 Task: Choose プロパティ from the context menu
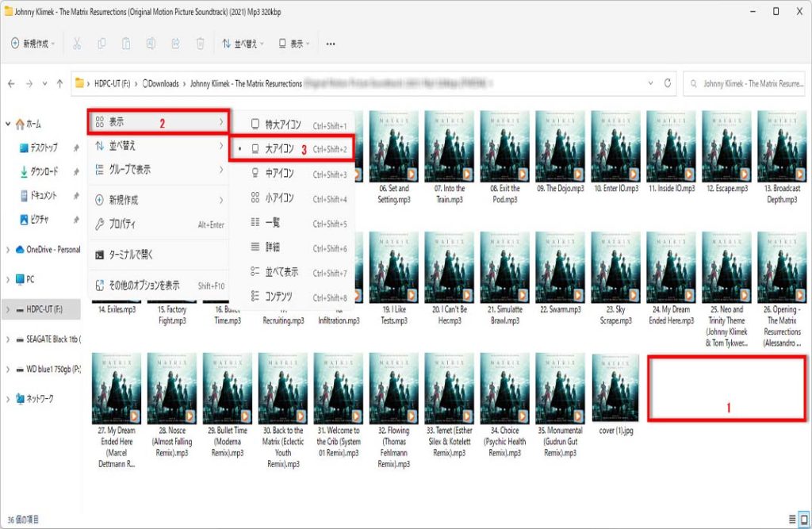123,224
